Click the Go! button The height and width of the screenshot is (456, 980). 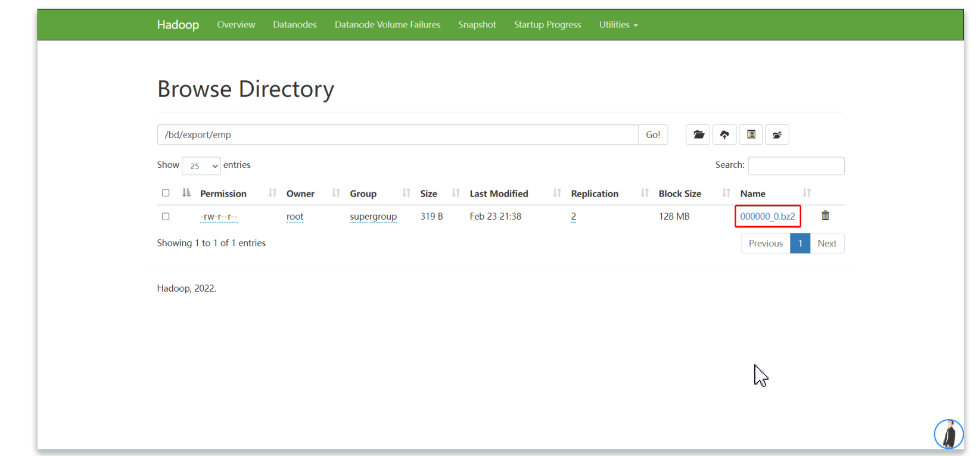click(653, 135)
